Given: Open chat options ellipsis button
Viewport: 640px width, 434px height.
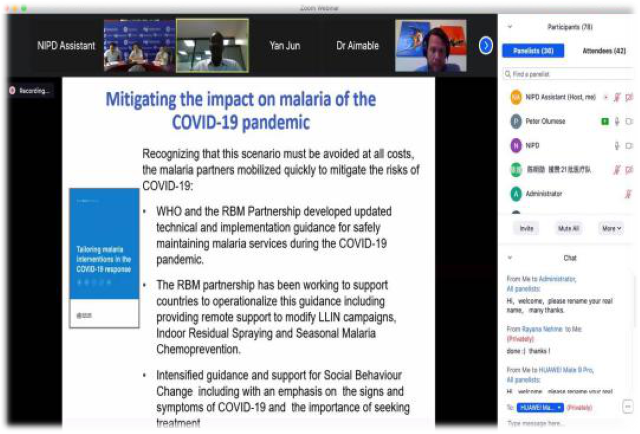Looking at the screenshot, I should tap(628, 407).
